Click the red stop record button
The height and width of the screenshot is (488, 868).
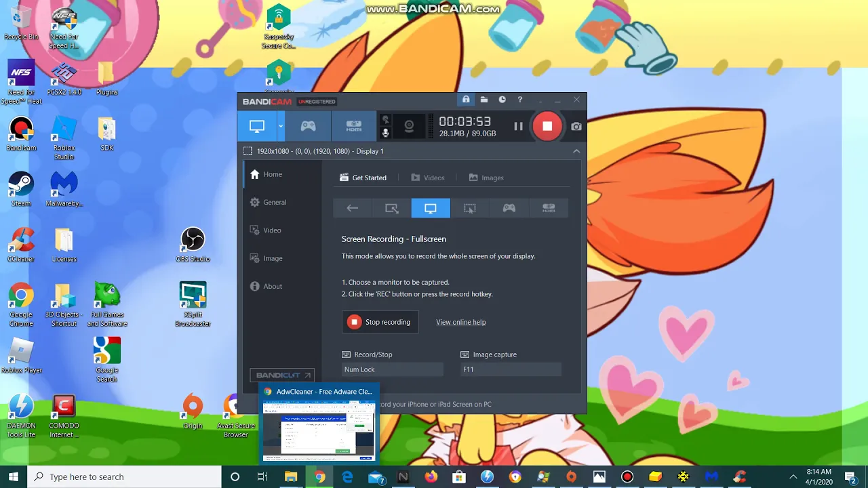click(547, 126)
